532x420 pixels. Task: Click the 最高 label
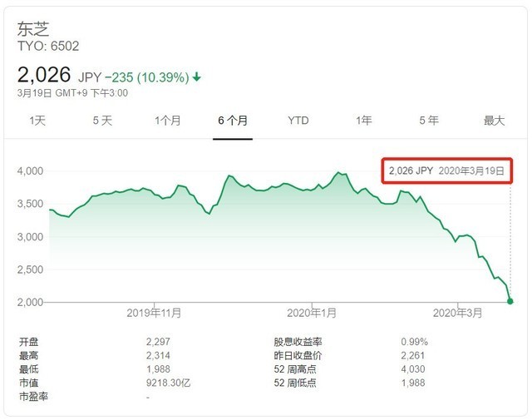pyautogui.click(x=29, y=355)
